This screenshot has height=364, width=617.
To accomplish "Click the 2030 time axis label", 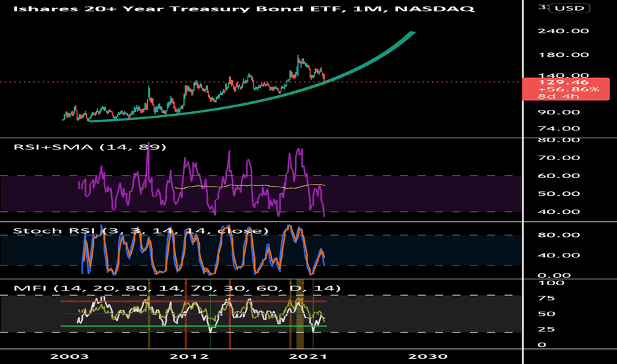I will pos(428,357).
